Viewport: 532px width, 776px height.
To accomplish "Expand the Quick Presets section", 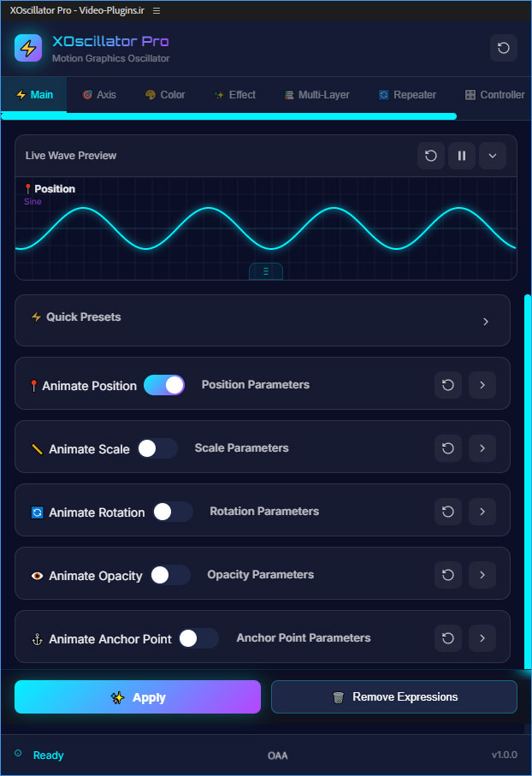I will (486, 322).
